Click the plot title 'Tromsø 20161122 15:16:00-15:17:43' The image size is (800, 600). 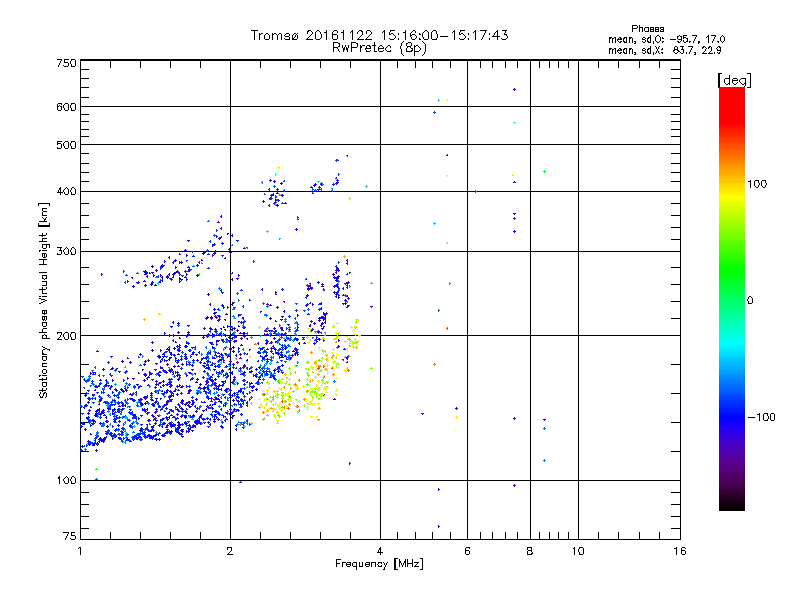[x=379, y=35]
